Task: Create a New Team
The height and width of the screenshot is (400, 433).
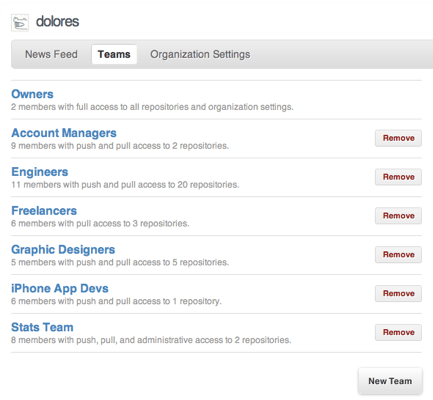Action: point(390,381)
